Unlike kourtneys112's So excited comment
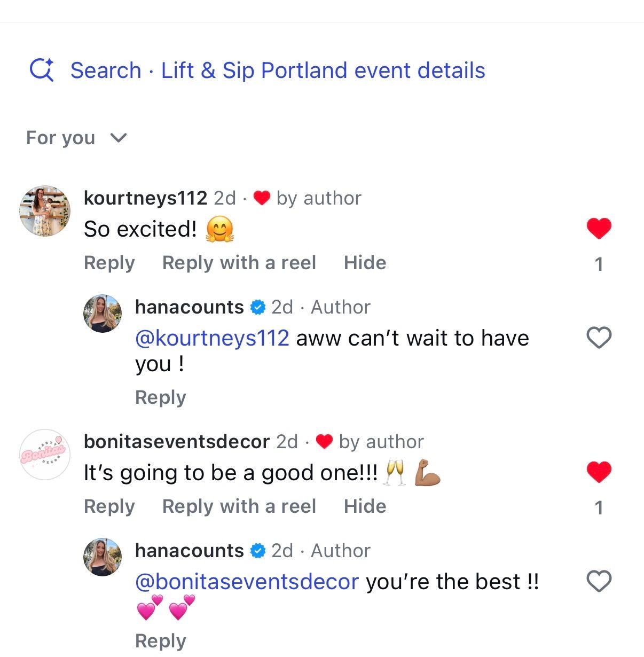Screen dimensions: 644x657 pyautogui.click(x=599, y=229)
